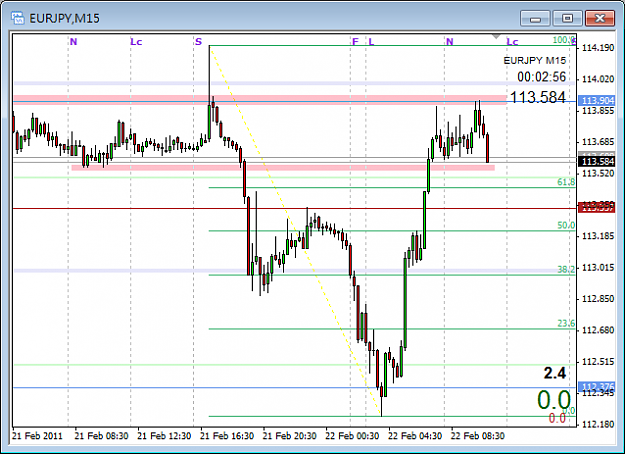This screenshot has height=454, width=625.
Task: Click the blue 113.904 price label
Action: coord(598,100)
